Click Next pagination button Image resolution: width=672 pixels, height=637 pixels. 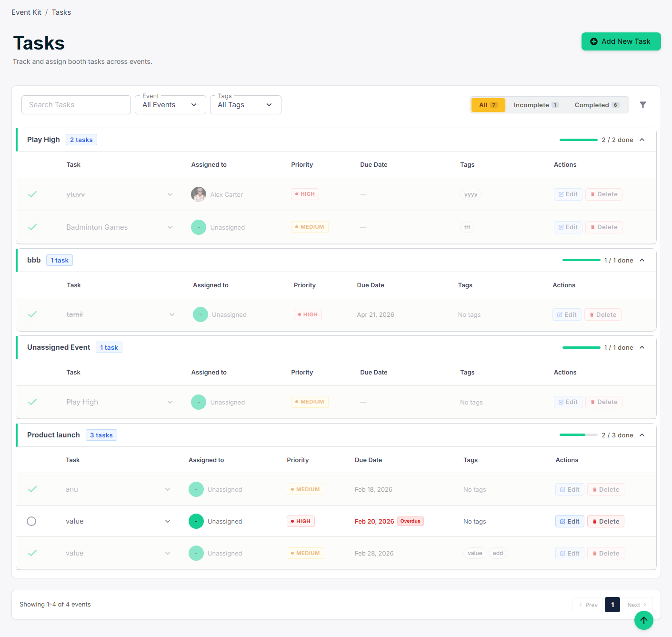coord(637,605)
